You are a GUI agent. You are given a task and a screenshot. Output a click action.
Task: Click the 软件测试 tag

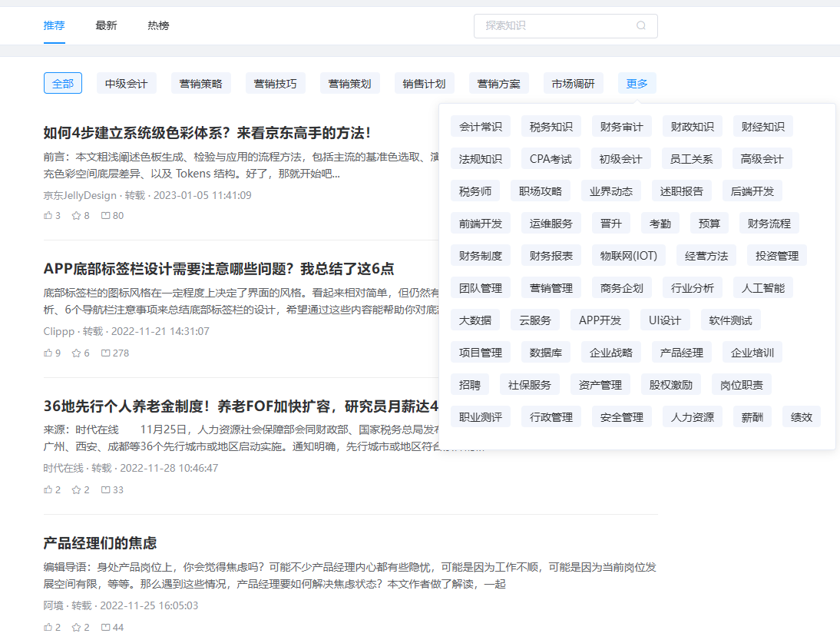[x=731, y=320]
